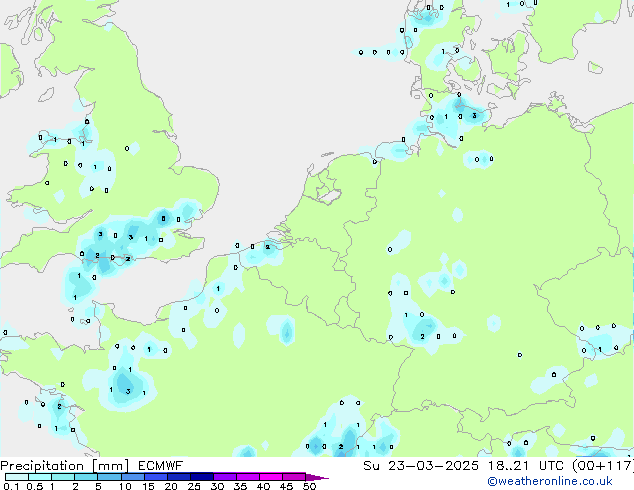Pick the blue swatch between 10 and 15
Screen dimensions: 634x490
point(133,477)
